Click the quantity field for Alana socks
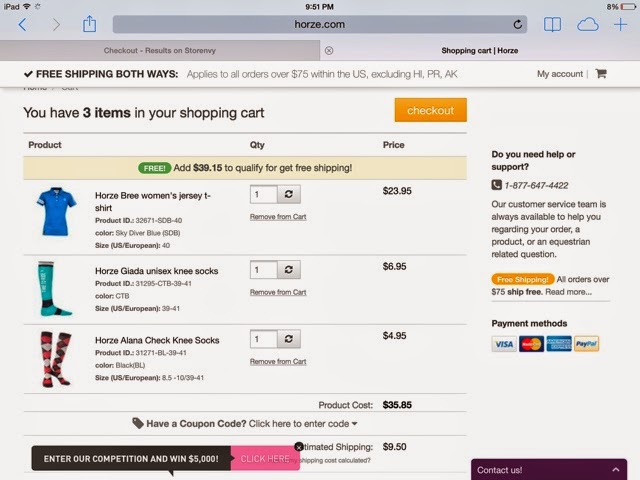This screenshot has height=480, width=640. click(x=264, y=339)
